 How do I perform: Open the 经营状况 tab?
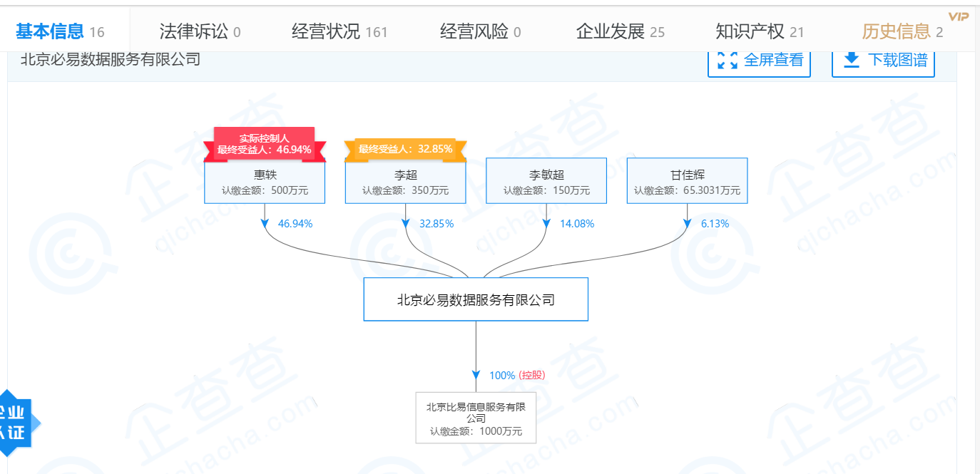coord(340,31)
